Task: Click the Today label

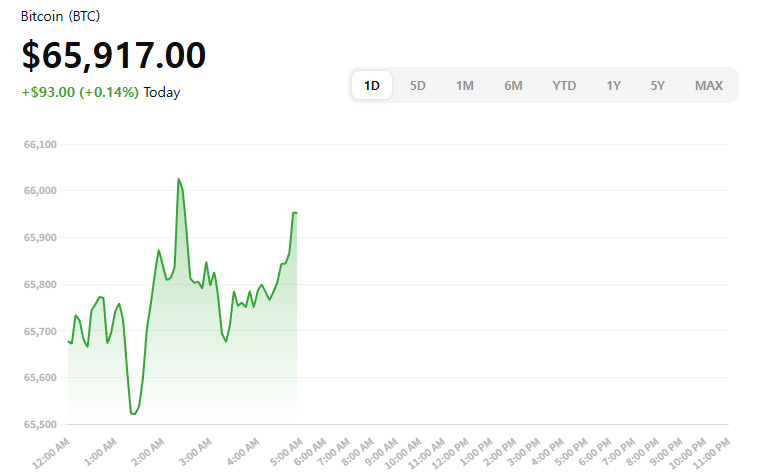Action: (162, 92)
